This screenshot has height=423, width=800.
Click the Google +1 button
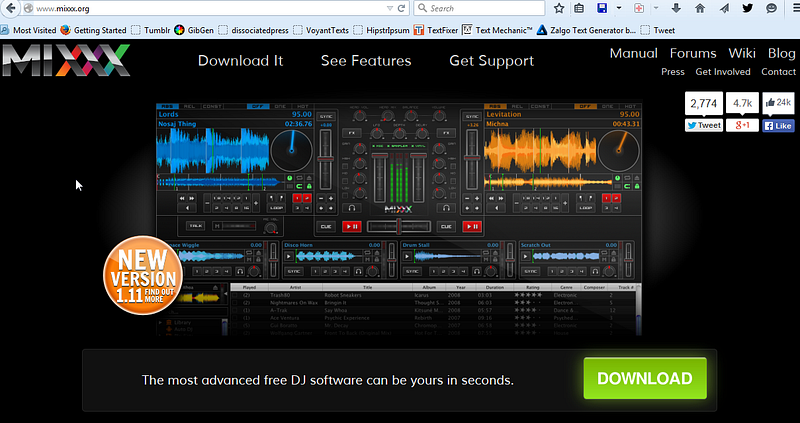(742, 126)
